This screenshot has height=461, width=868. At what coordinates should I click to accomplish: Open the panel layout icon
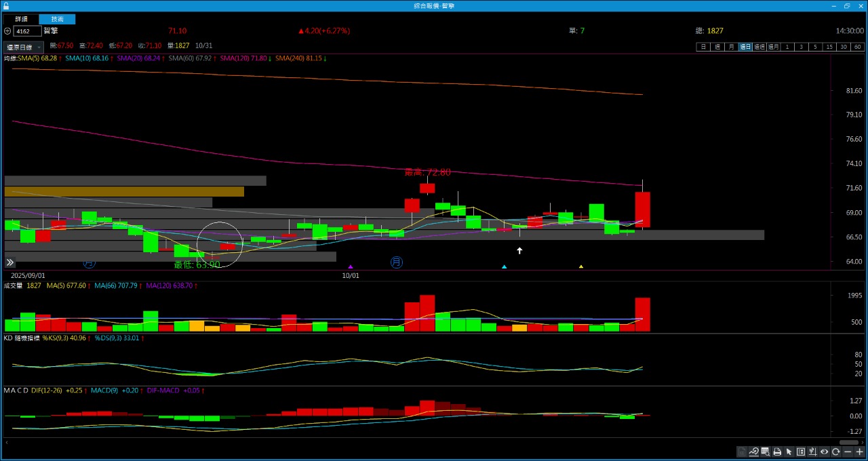click(801, 452)
